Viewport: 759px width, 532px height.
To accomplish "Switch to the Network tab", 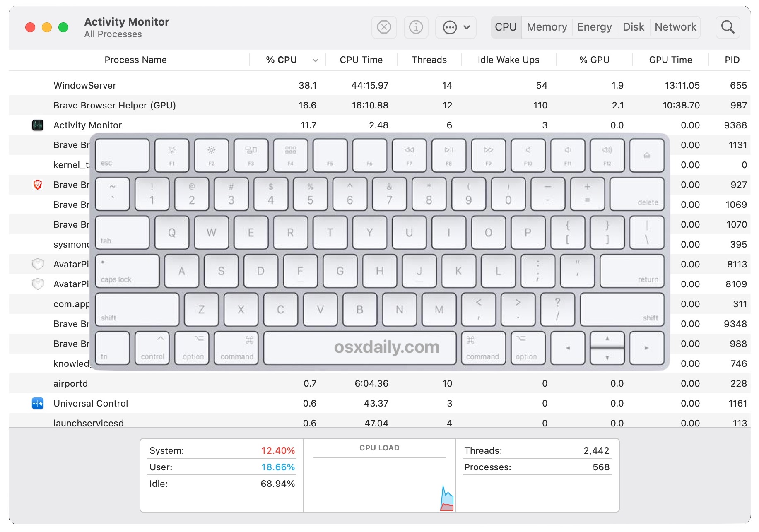I will [x=675, y=27].
